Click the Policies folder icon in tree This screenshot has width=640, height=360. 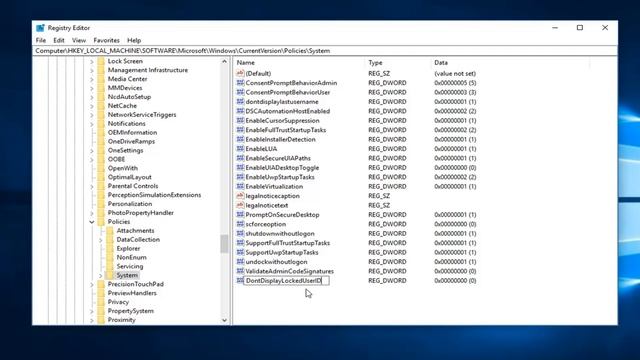click(101, 222)
